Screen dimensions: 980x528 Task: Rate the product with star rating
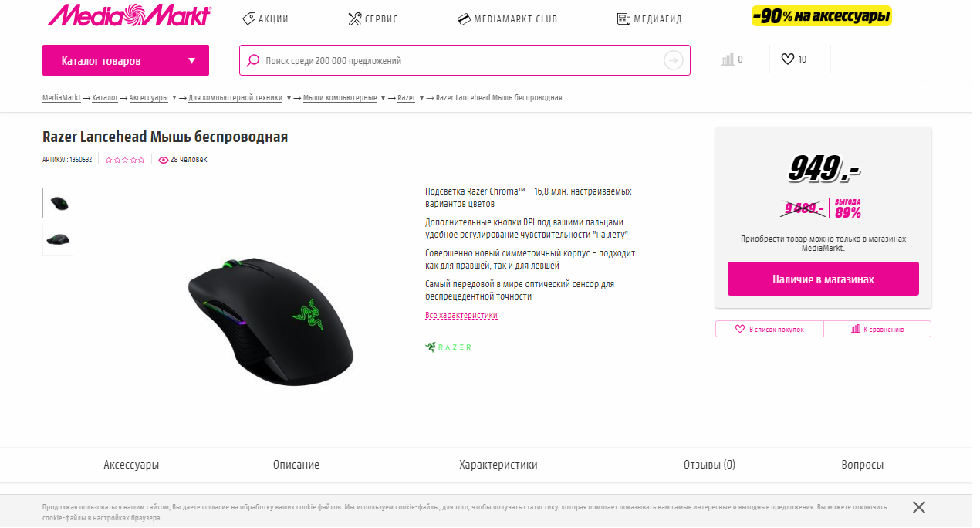[x=125, y=160]
